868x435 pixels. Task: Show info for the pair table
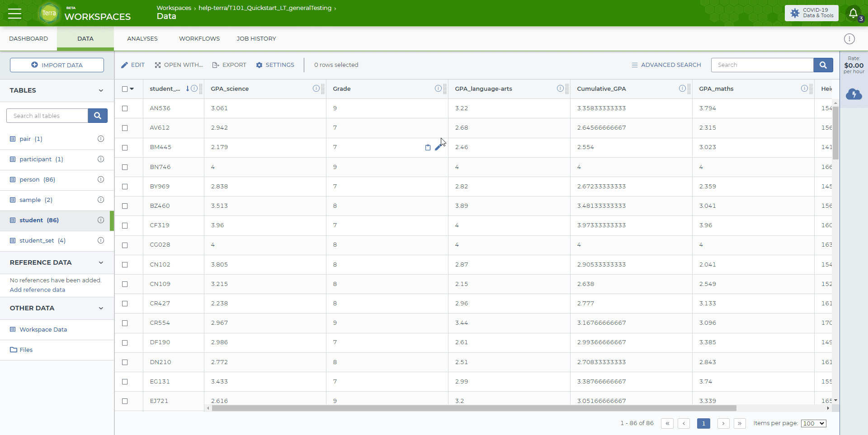(101, 139)
